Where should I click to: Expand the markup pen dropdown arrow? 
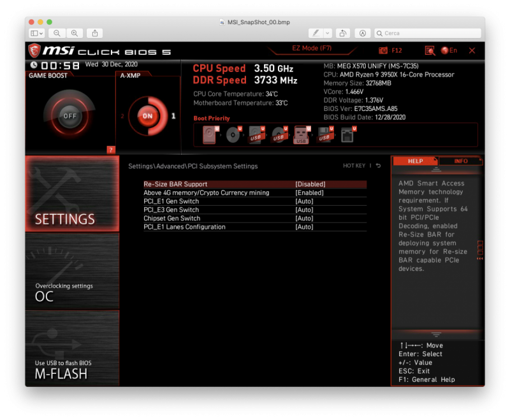point(328,33)
